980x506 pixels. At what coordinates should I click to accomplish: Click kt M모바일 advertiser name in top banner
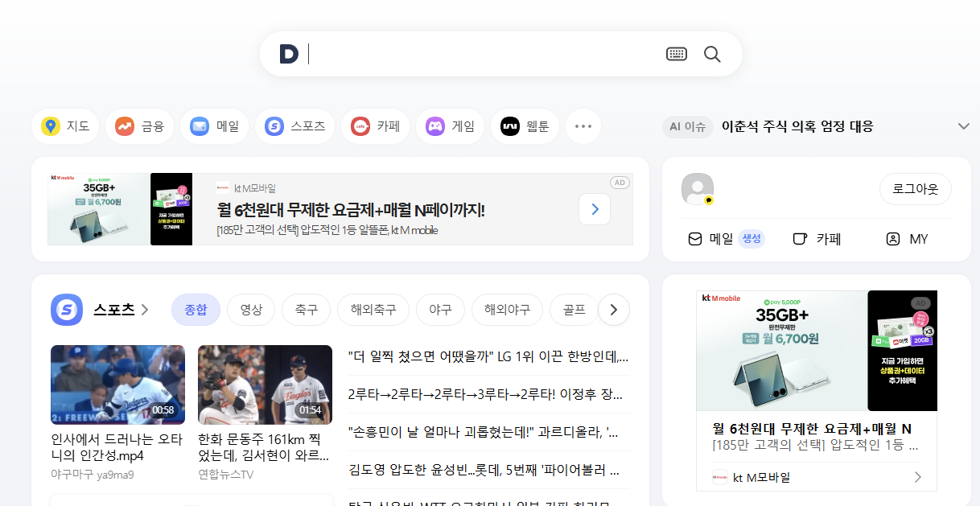pos(254,188)
